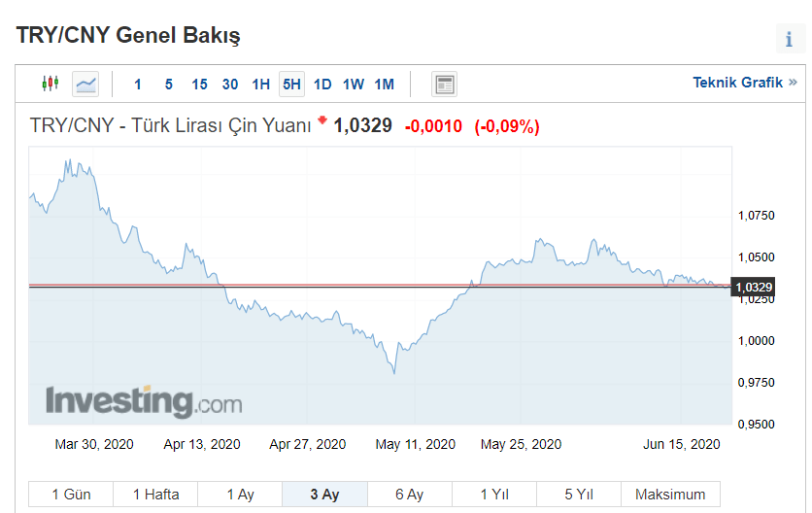Open the Teknik Grafik link

tap(744, 83)
